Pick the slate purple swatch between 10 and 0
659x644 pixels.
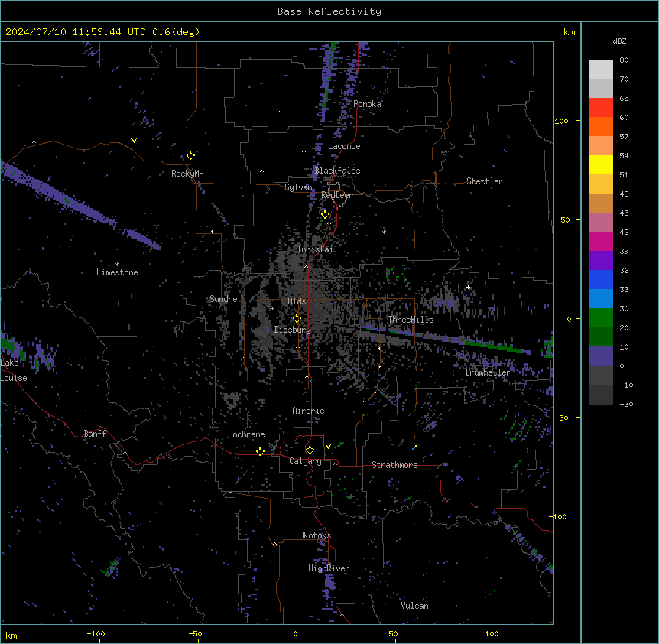pos(601,356)
